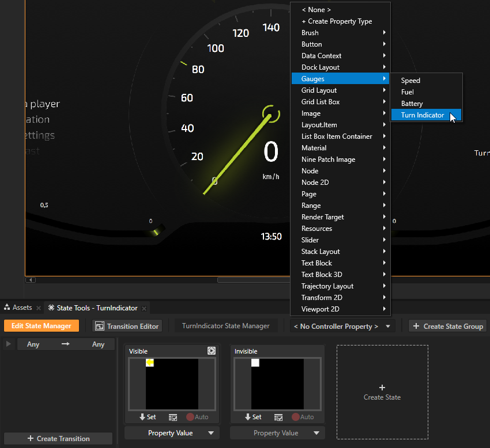The image size is (490, 448).
Task: Select Turn Indicator in Gauges submenu
Action: pos(423,115)
